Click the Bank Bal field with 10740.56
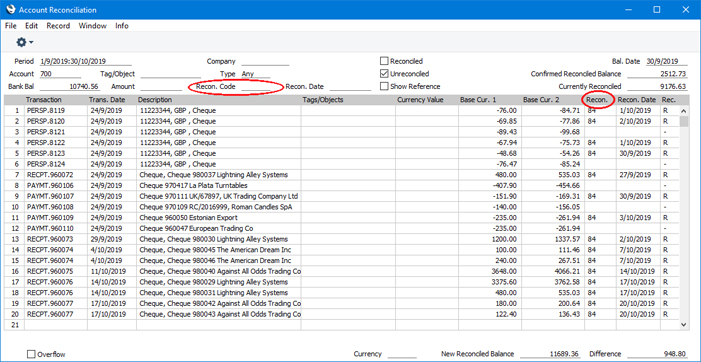 [70, 87]
